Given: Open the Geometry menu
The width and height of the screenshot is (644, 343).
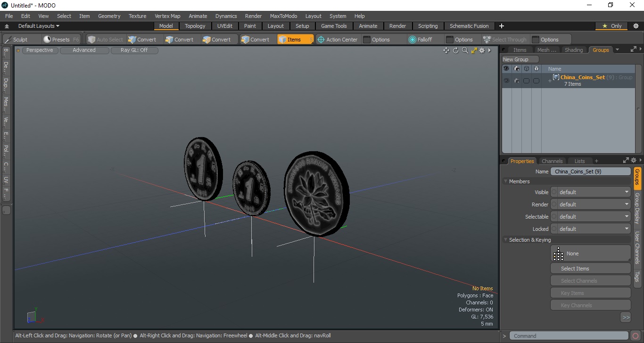Looking at the screenshot, I should pyautogui.click(x=109, y=16).
